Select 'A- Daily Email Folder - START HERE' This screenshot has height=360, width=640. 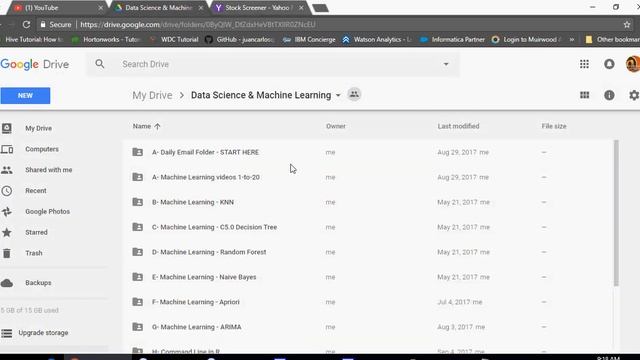[x=205, y=152]
